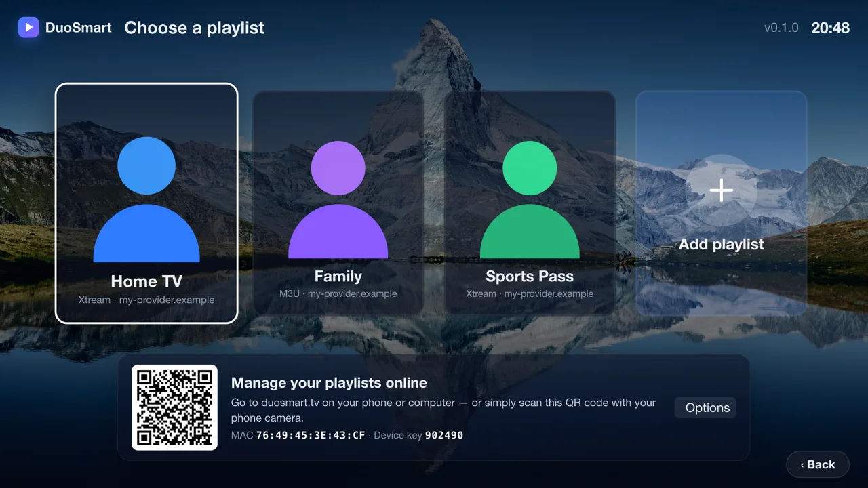Click the MAC address 76:49:45:3E:43:CF
The height and width of the screenshot is (488, 868).
[311, 435]
